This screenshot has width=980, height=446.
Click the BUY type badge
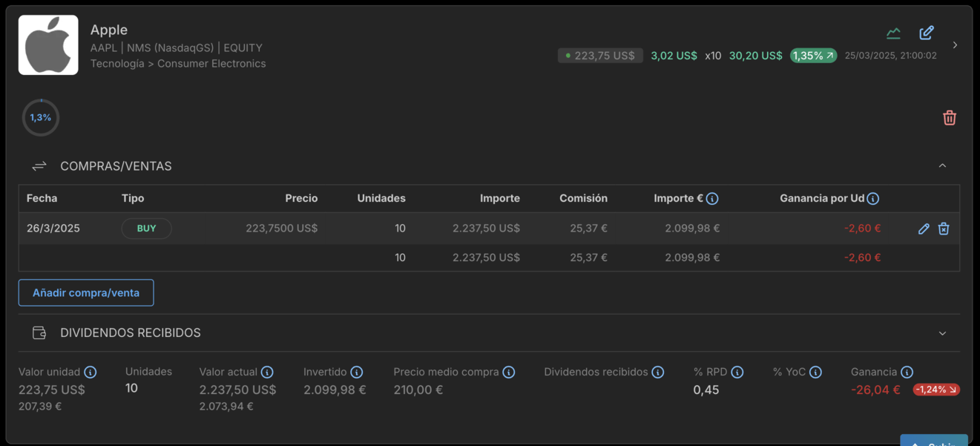146,229
